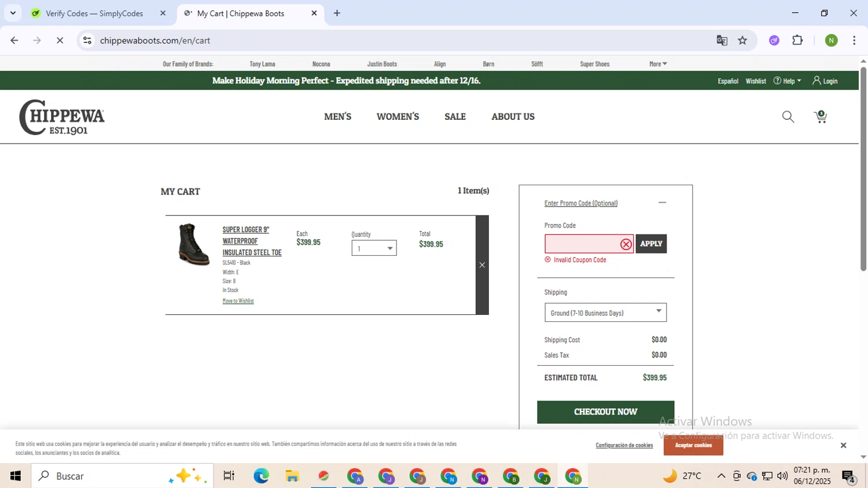Open the Help dropdown menu
This screenshot has height=488, width=868.
point(788,81)
